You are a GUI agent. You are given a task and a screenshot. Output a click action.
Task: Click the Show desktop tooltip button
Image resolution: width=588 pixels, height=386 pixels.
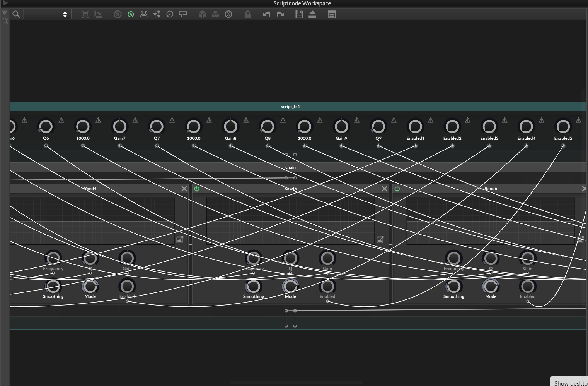coord(569,382)
